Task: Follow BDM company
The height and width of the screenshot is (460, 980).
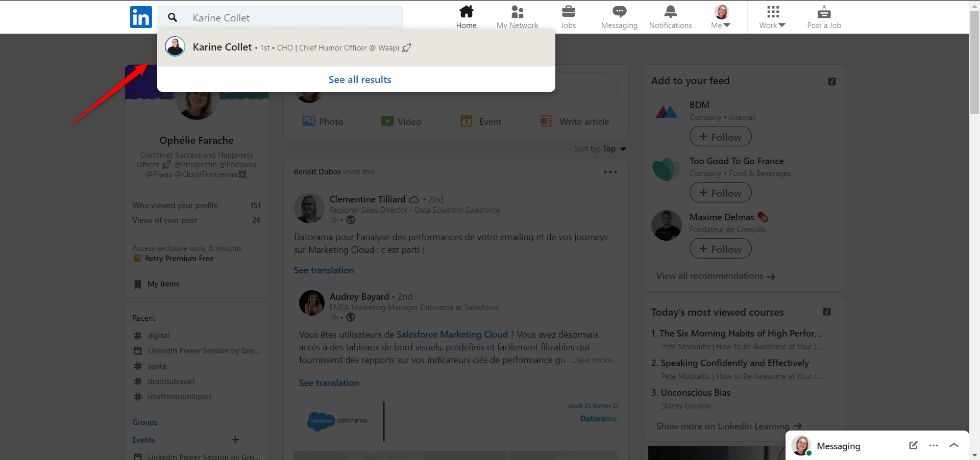Action: click(720, 137)
